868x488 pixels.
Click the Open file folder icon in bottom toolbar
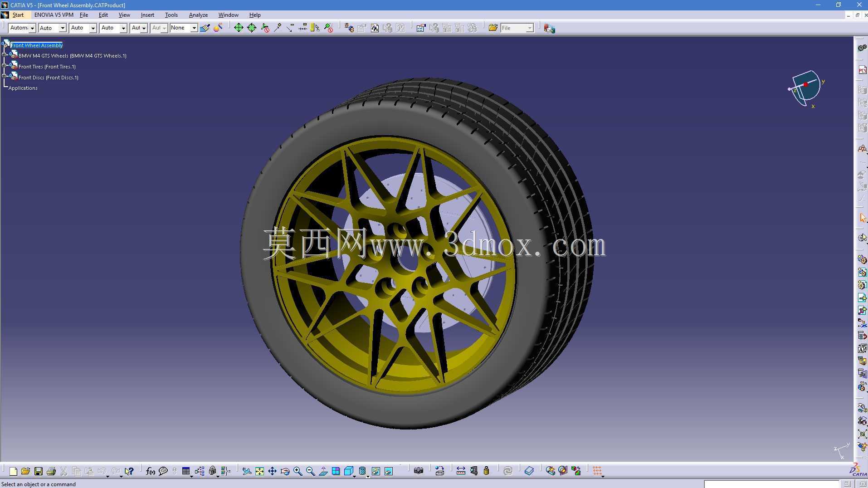pos(25,471)
